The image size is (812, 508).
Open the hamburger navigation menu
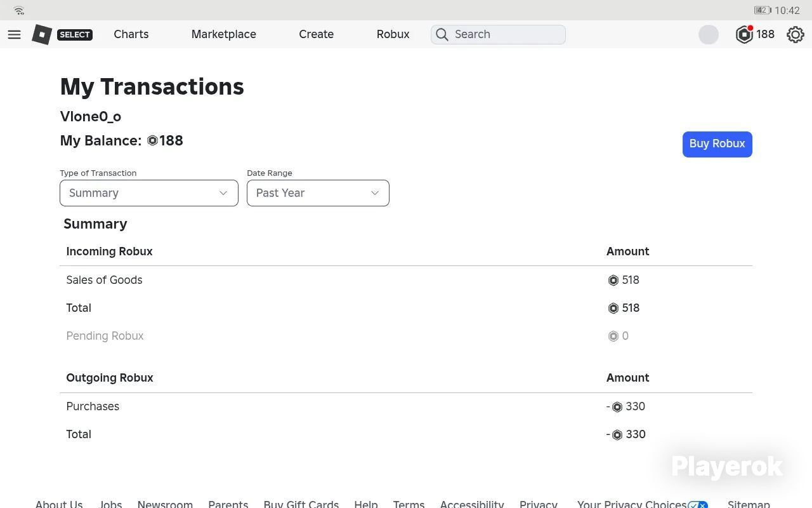(14, 34)
